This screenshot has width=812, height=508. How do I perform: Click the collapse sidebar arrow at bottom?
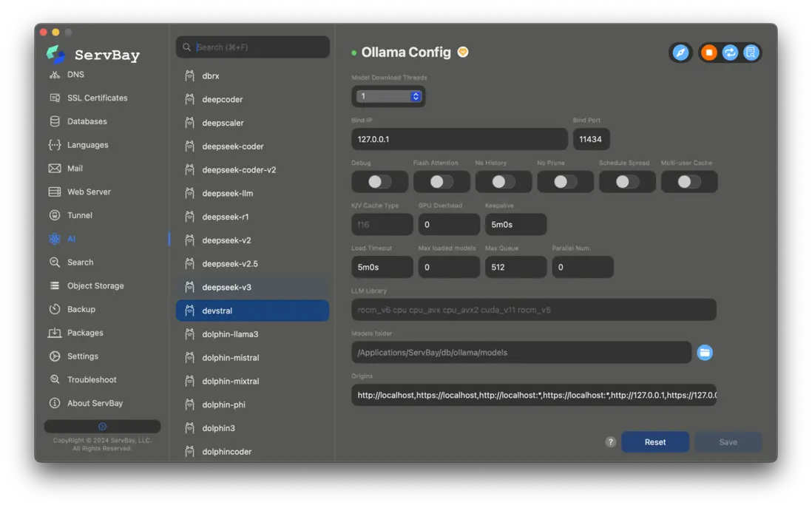tap(102, 426)
